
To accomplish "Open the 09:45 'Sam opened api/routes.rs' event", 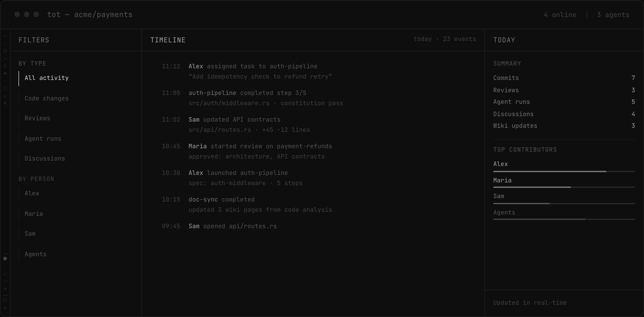I will point(233,226).
